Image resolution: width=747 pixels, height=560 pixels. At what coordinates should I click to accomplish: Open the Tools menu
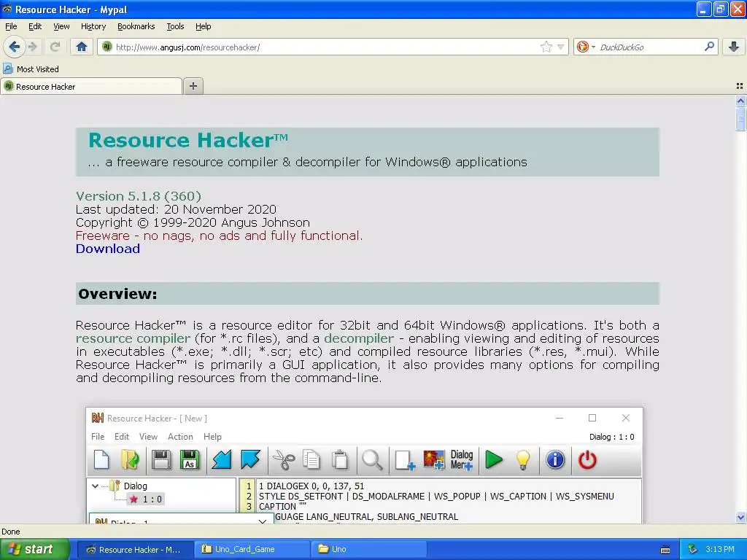[175, 26]
